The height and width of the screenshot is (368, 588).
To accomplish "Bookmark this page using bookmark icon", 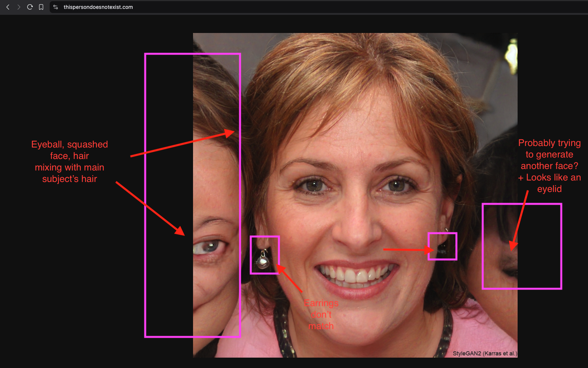I will click(41, 7).
